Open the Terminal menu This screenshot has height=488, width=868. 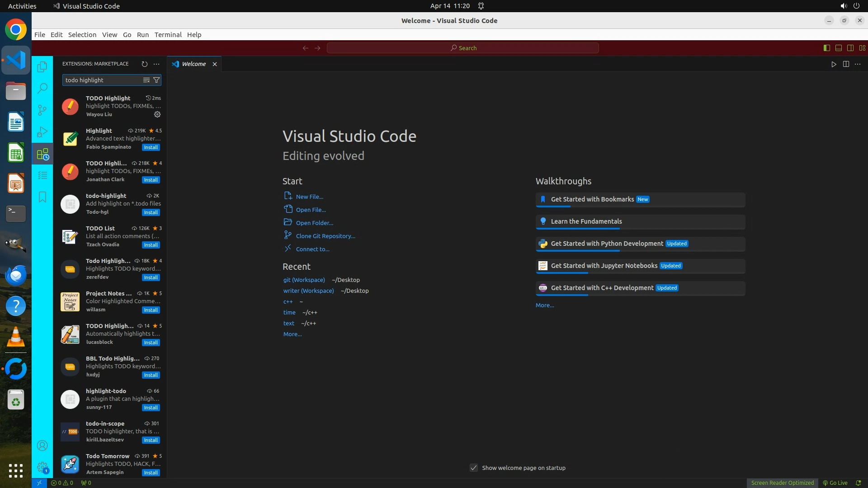click(168, 35)
